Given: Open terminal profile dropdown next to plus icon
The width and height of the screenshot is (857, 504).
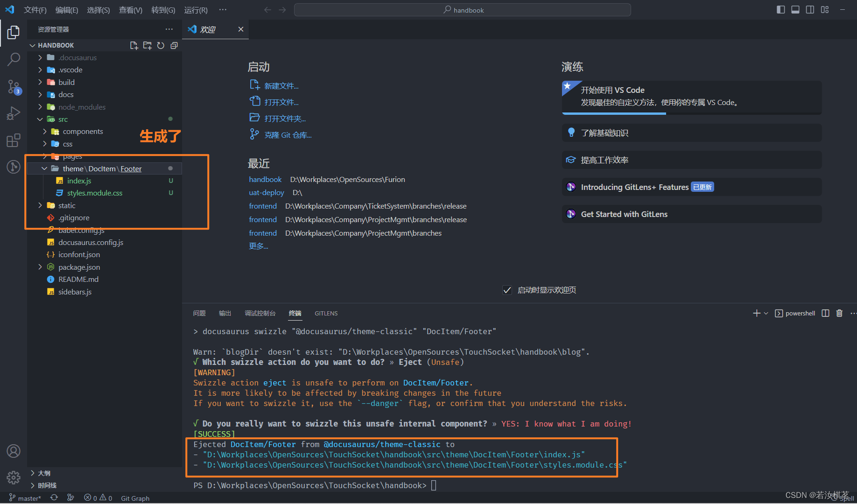Looking at the screenshot, I should tap(766, 313).
